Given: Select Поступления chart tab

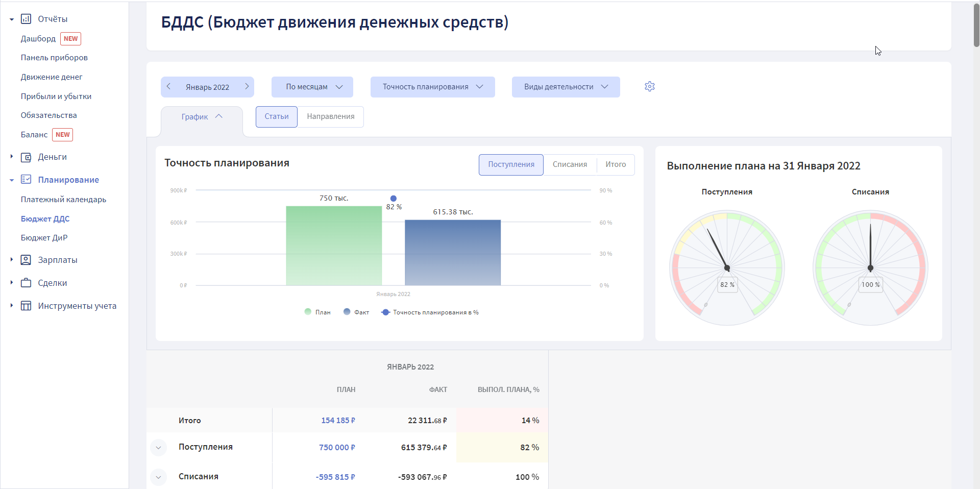Looking at the screenshot, I should [511, 164].
